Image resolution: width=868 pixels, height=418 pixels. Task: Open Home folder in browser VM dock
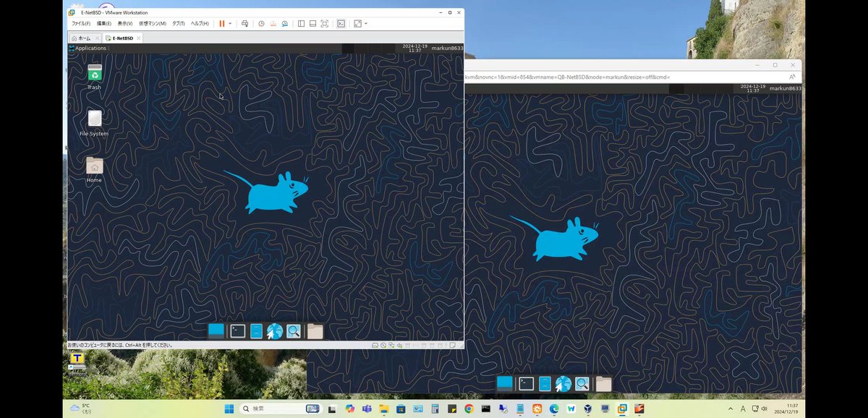point(603,383)
